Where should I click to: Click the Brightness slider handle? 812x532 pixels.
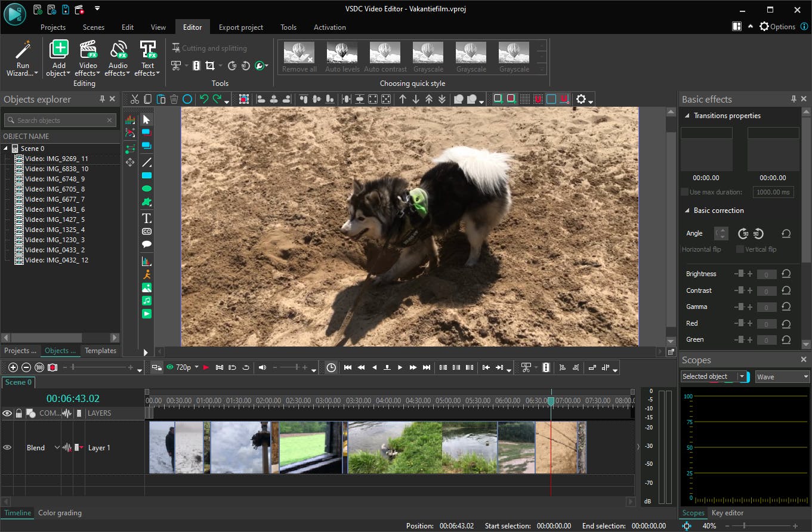tap(740, 274)
